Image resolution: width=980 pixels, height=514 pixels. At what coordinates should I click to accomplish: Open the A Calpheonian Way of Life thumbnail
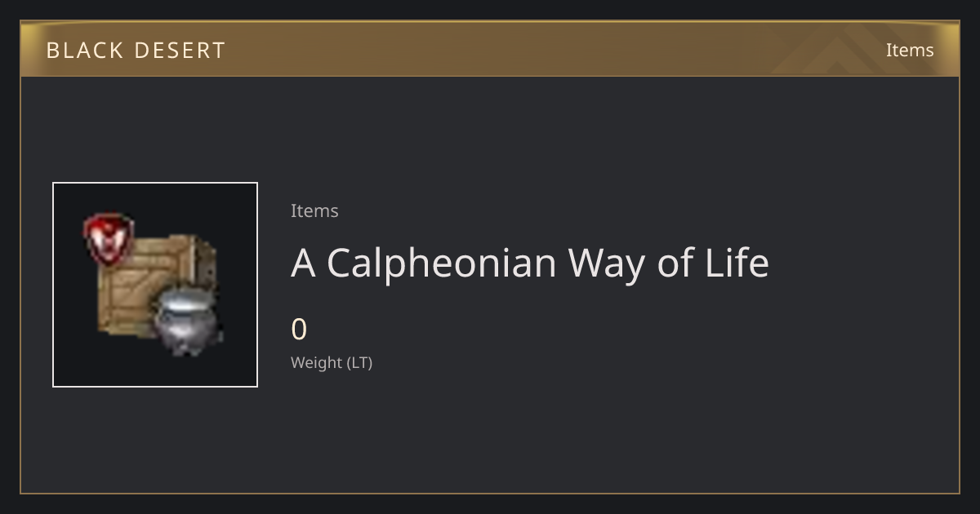point(155,285)
